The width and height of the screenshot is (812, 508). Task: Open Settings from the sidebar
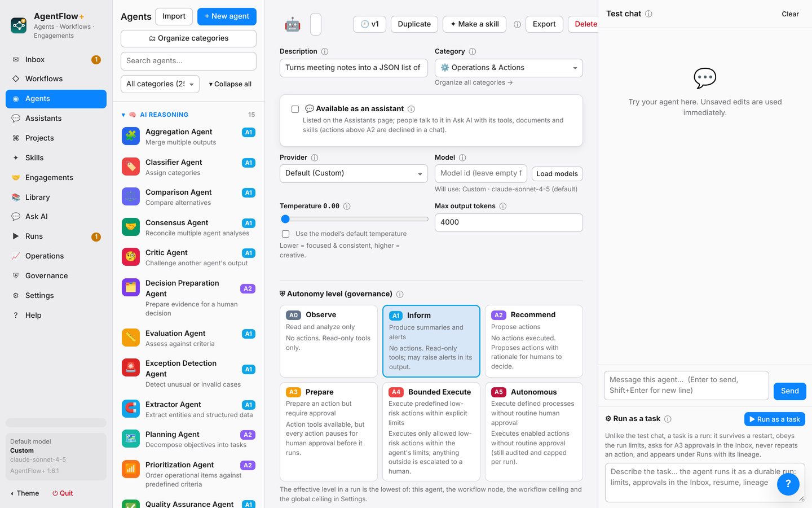pyautogui.click(x=56, y=295)
